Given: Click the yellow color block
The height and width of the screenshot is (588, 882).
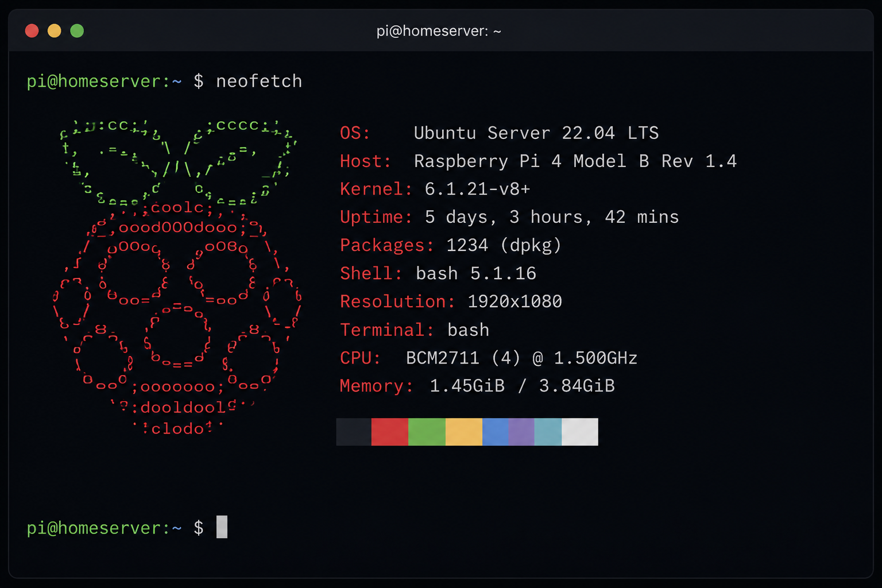Looking at the screenshot, I should [464, 432].
